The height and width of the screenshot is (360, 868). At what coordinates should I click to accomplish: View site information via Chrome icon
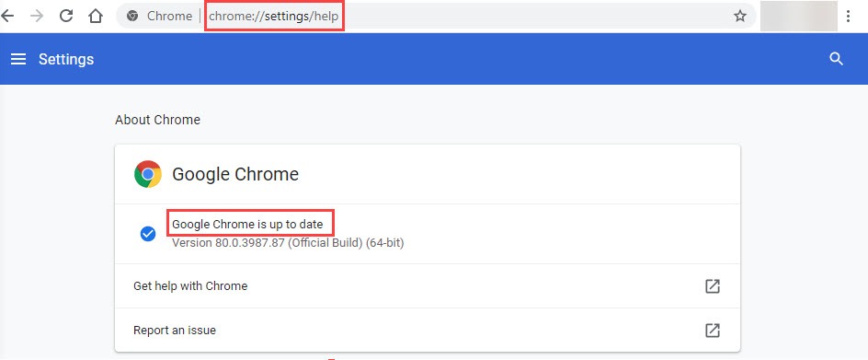[131, 16]
